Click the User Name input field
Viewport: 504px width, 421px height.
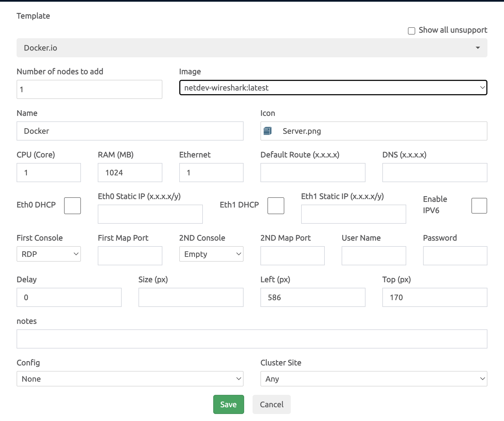[x=374, y=256]
